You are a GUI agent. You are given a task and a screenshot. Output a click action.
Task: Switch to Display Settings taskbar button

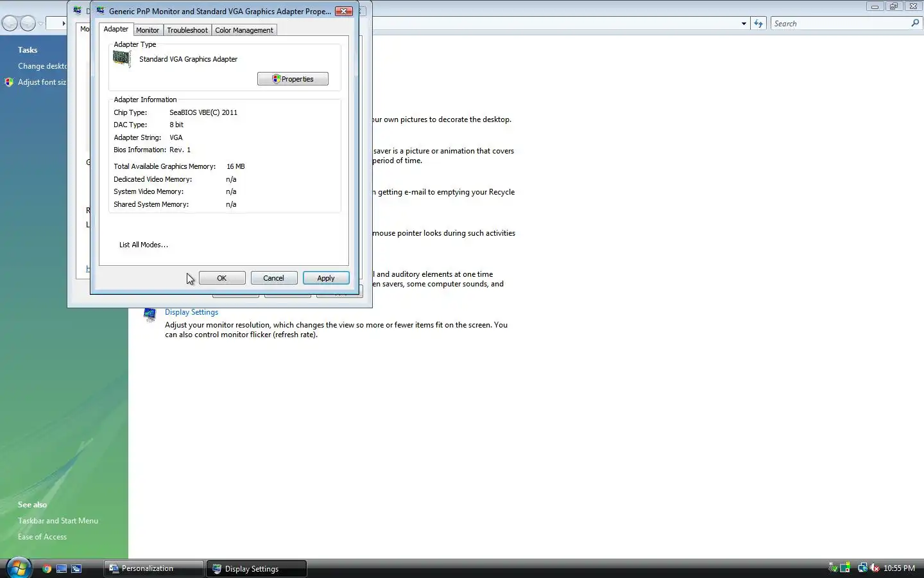click(257, 568)
